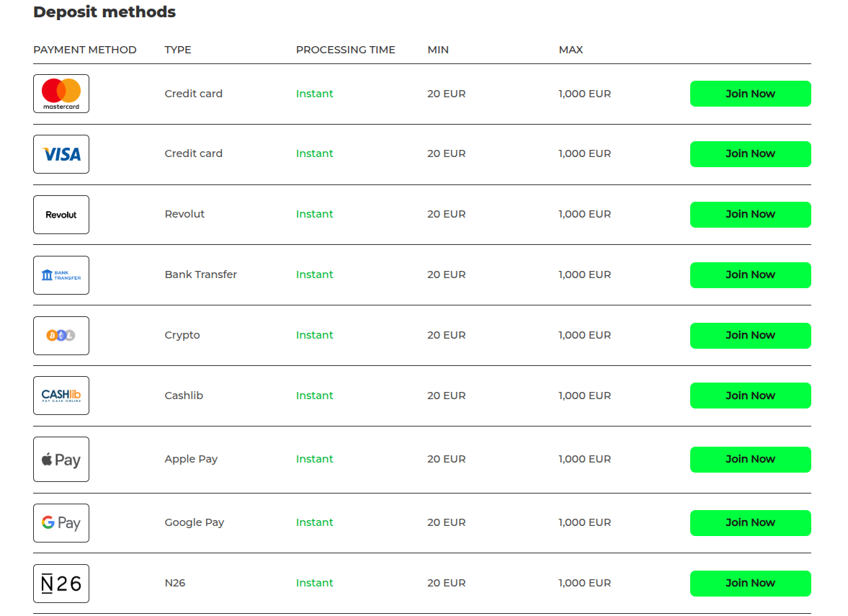Click the Processing Time column header
The height and width of the screenshot is (616, 848).
(345, 50)
